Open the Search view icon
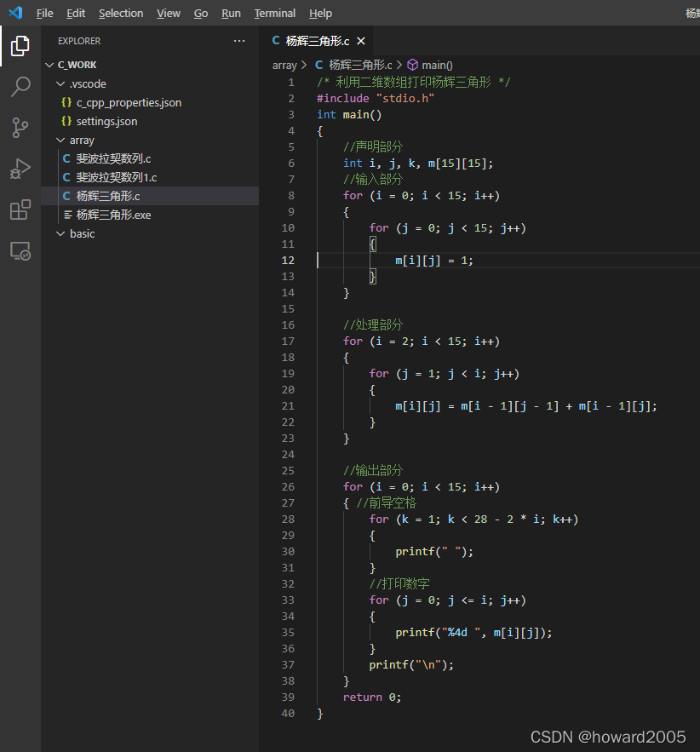Image resolution: width=700 pixels, height=752 pixels. point(20,87)
